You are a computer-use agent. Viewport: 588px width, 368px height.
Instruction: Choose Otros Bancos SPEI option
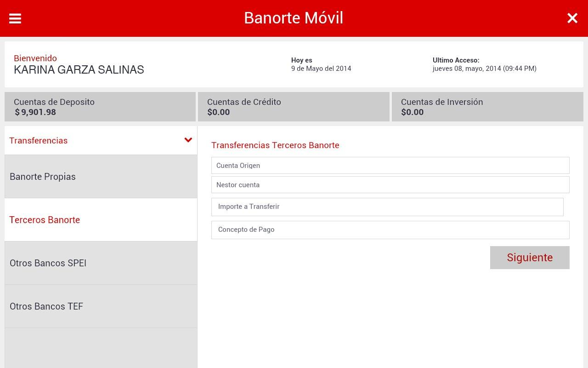click(48, 263)
